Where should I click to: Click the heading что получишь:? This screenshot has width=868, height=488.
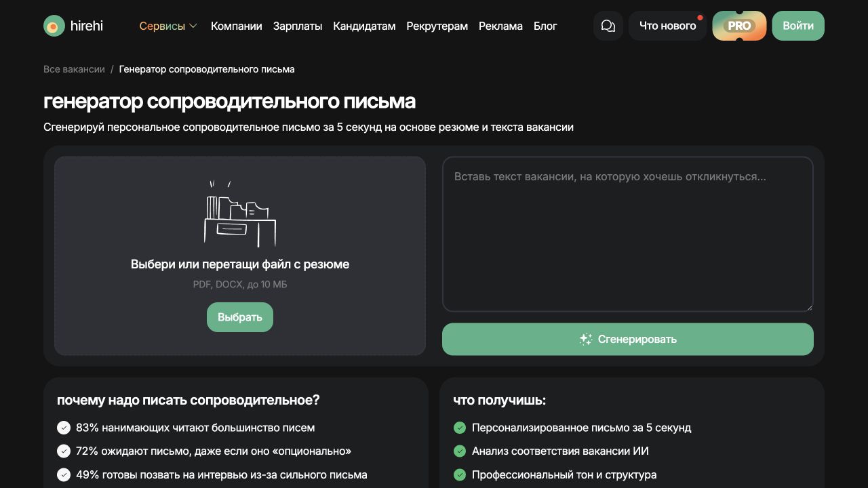[x=500, y=400]
